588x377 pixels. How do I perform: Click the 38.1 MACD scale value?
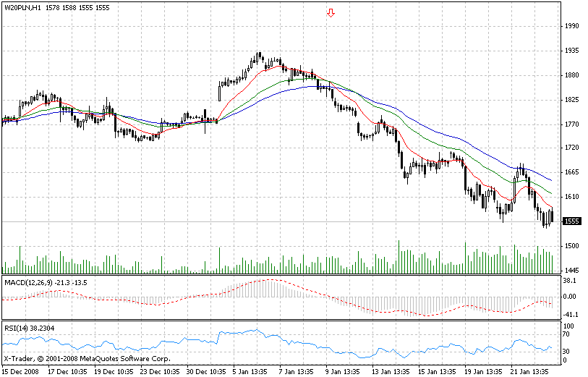point(570,280)
